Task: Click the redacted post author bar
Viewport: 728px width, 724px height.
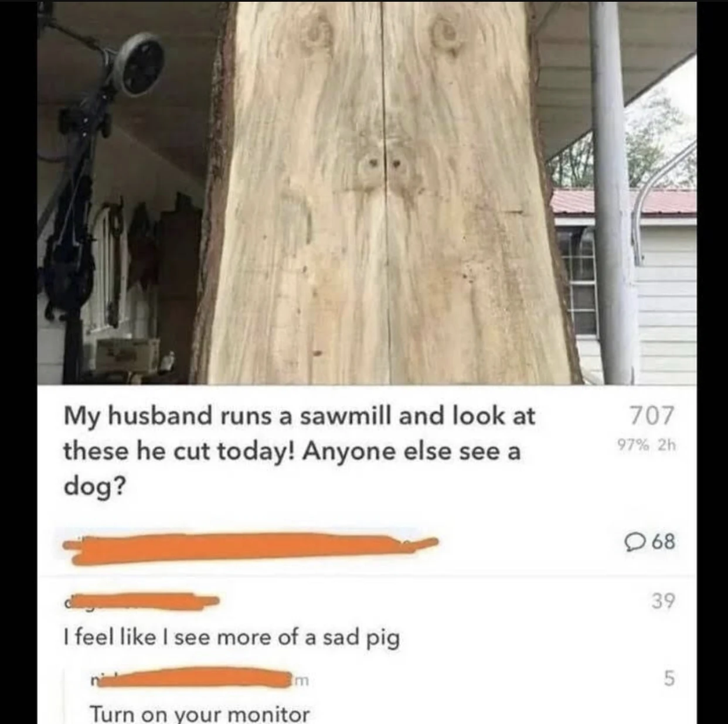Action: [251, 546]
